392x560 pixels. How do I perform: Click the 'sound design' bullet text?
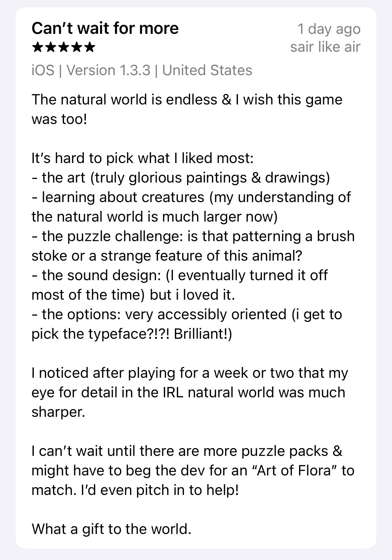180,285
